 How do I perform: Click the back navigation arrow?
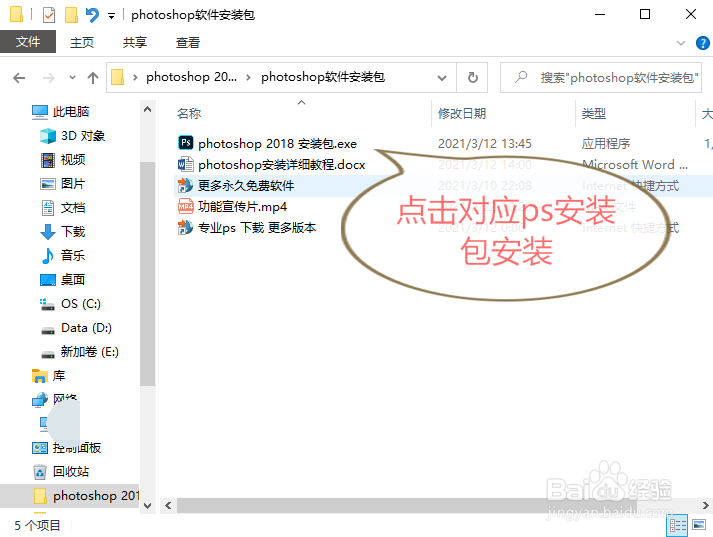(19, 78)
